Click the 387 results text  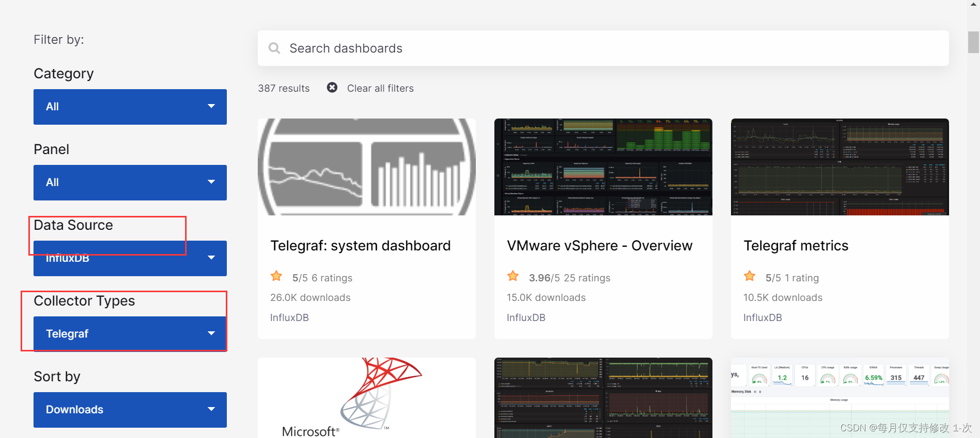click(x=284, y=88)
